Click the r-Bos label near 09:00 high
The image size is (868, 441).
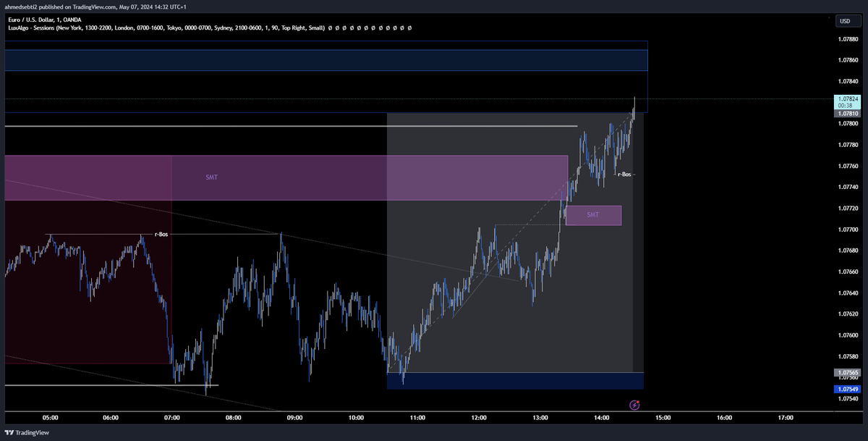[163, 234]
